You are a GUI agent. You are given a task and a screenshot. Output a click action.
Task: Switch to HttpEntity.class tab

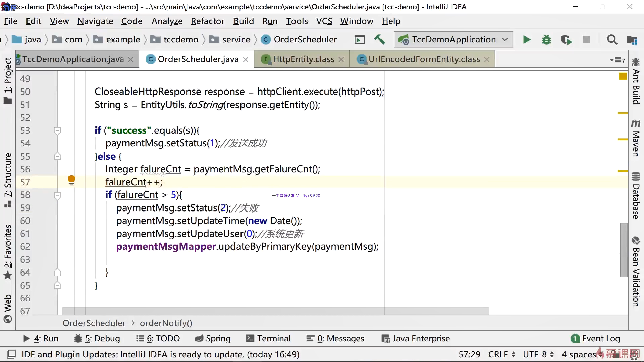point(303,59)
